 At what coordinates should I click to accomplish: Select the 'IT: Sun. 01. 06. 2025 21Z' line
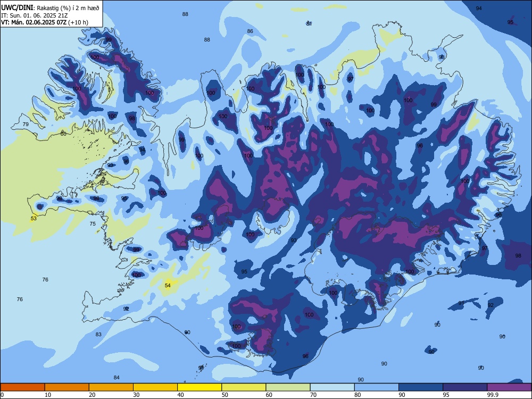34,15
